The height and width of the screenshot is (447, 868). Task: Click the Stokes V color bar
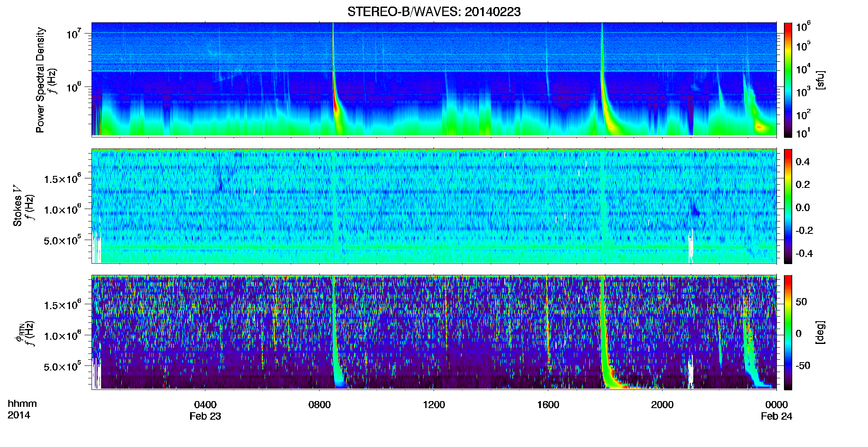[788, 206]
